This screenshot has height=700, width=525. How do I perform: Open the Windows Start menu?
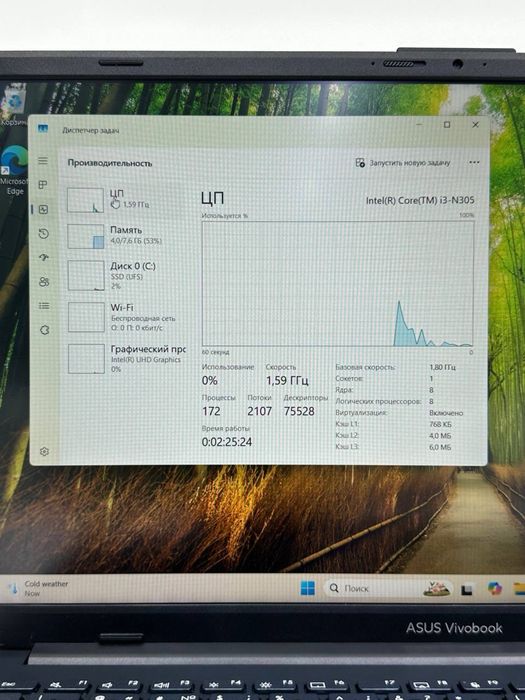pos(308,588)
